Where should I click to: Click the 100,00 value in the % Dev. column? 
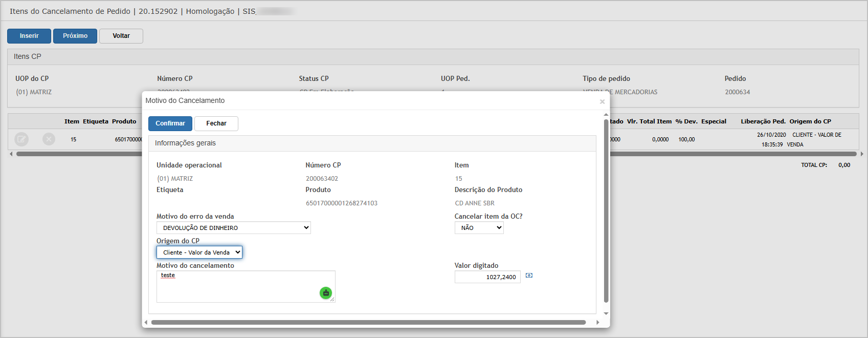[x=686, y=139]
